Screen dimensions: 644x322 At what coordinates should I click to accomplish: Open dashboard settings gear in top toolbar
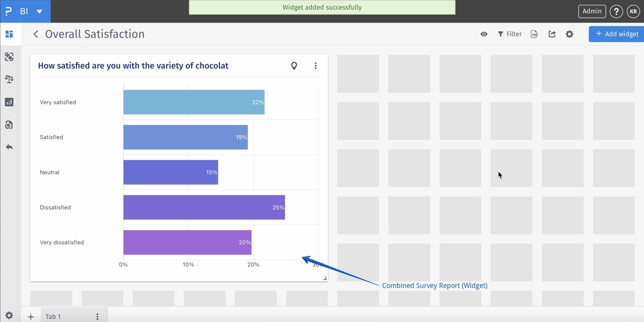pyautogui.click(x=570, y=34)
